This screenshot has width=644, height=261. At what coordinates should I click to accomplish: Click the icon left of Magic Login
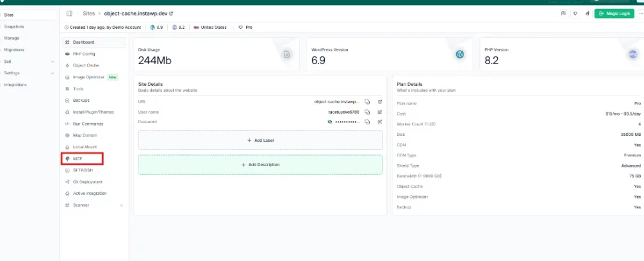point(588,13)
